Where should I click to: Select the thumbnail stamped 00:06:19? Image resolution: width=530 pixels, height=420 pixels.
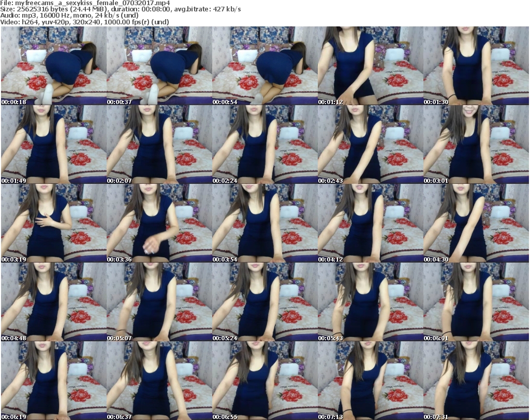[x=54, y=381]
